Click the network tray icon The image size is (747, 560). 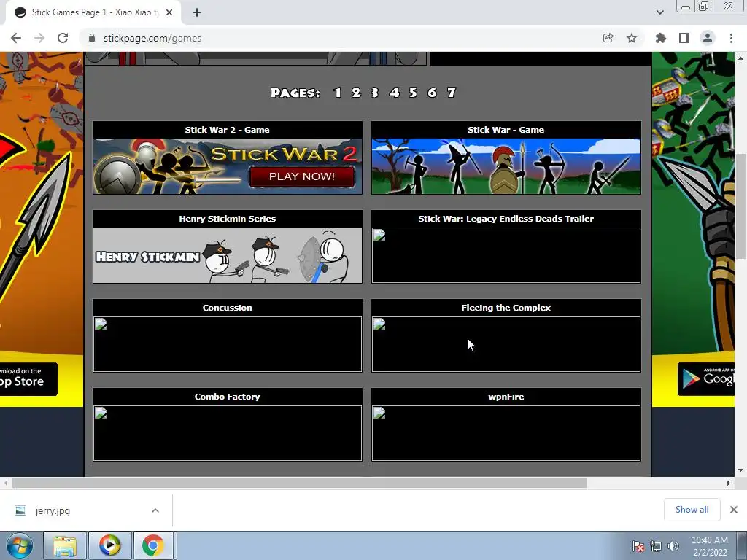coord(656,545)
